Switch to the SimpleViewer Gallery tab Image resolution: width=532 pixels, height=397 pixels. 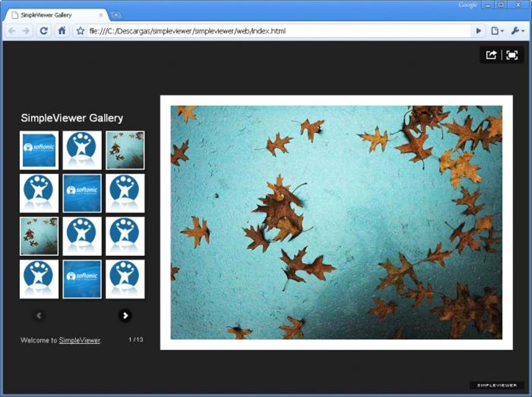pyautogui.click(x=52, y=15)
